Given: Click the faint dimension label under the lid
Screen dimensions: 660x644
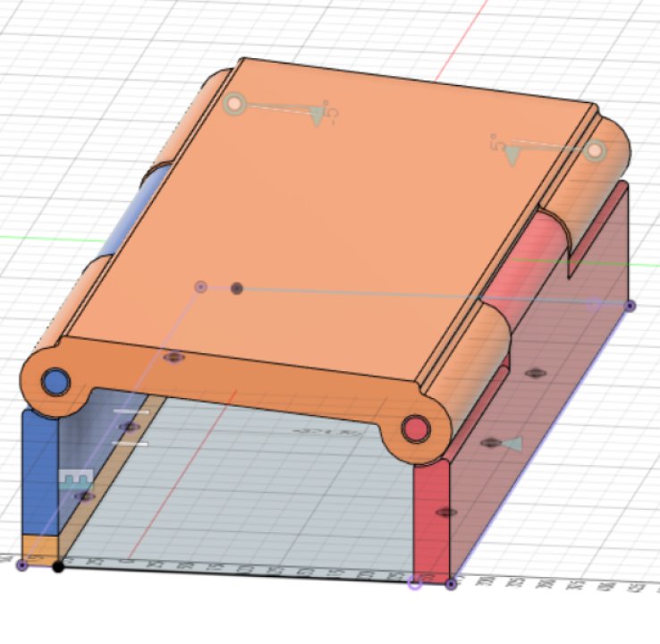Looking at the screenshot, I should click(313, 432).
